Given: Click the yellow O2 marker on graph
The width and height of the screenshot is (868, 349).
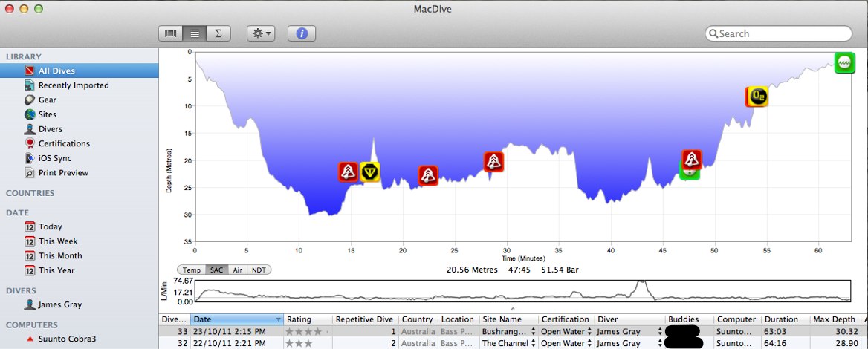Looking at the screenshot, I should pyautogui.click(x=757, y=96).
